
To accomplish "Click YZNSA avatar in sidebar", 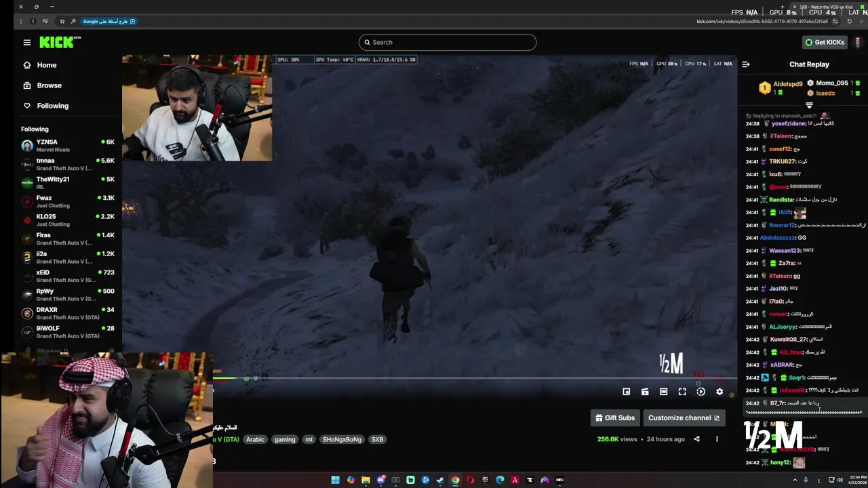I will (x=27, y=146).
